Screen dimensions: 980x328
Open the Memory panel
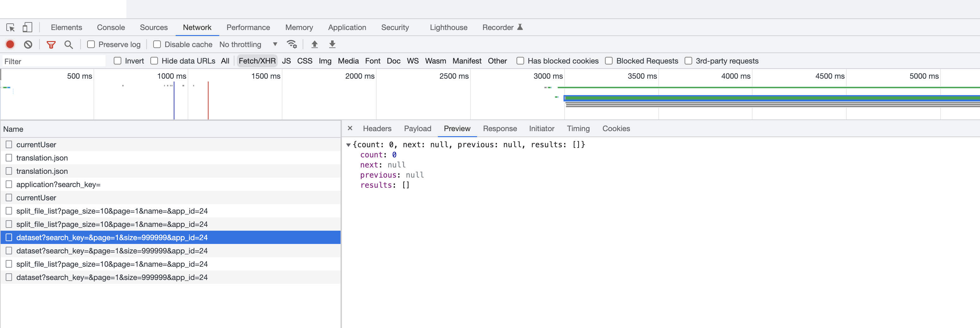pyautogui.click(x=299, y=27)
